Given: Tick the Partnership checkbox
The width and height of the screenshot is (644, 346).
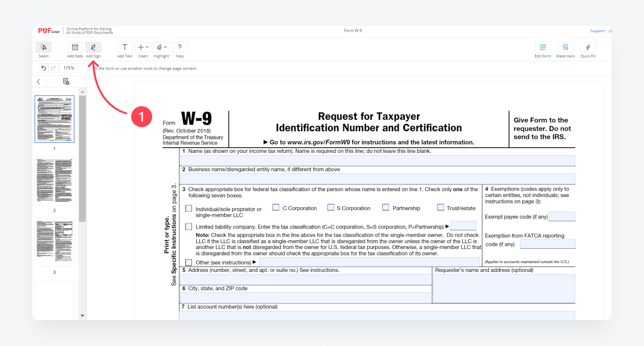Looking at the screenshot, I should [386, 207].
